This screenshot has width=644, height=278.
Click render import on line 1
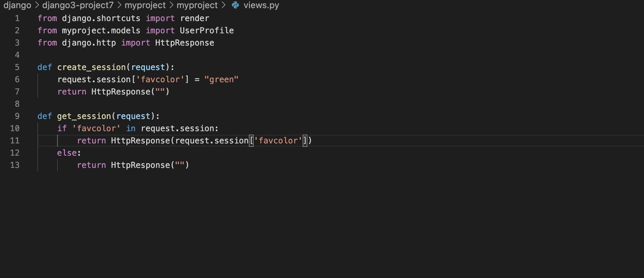pos(194,18)
